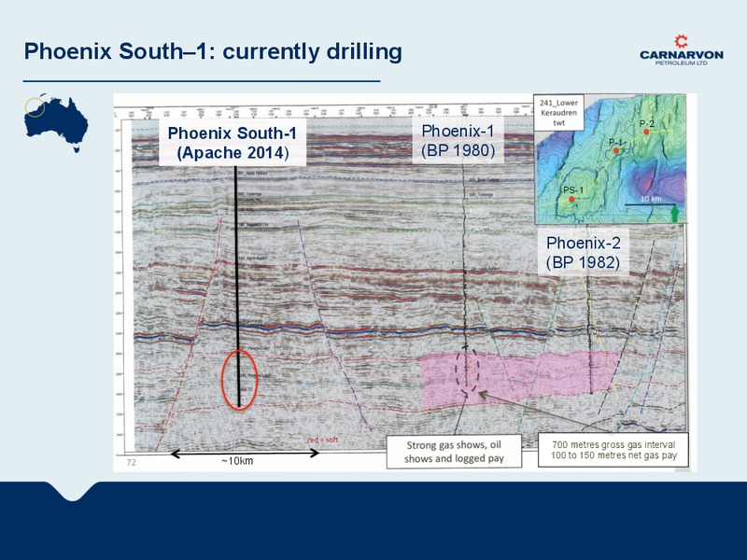Click the green north arrow on inset map
The image size is (747, 560).
pos(674,214)
